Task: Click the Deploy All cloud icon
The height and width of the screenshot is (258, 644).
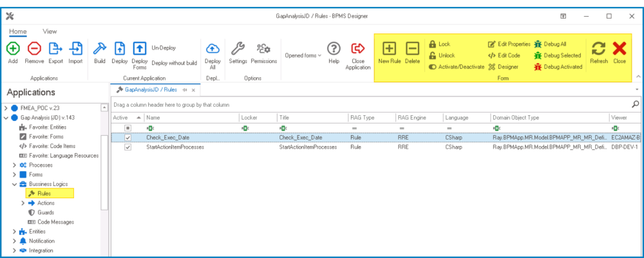Action: [x=213, y=49]
